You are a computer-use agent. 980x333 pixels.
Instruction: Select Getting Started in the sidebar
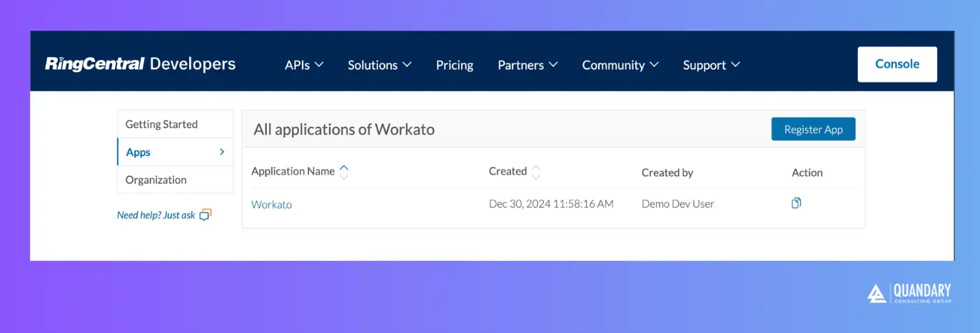click(x=175, y=124)
